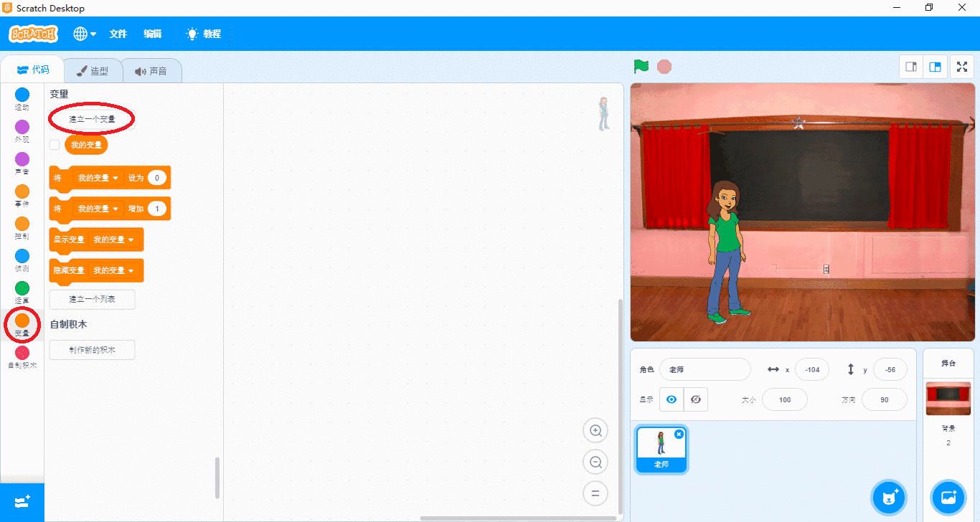
Task: Open the 文件 menu
Action: point(118,34)
